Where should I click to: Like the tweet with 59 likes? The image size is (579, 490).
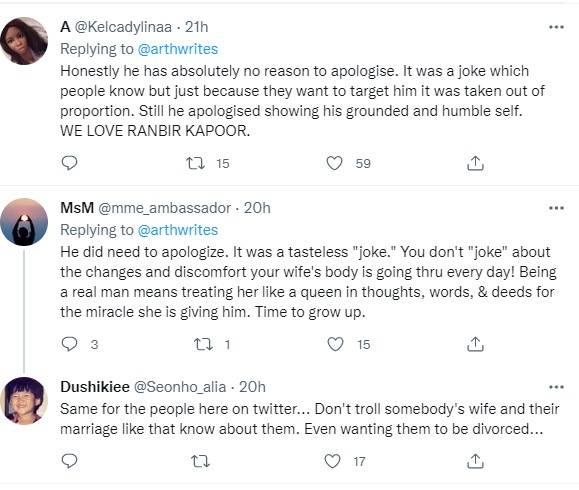click(335, 163)
